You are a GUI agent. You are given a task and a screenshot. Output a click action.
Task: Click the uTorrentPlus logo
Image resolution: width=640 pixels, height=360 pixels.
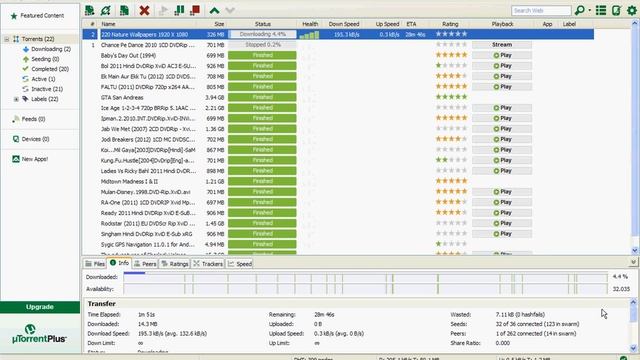click(x=39, y=335)
